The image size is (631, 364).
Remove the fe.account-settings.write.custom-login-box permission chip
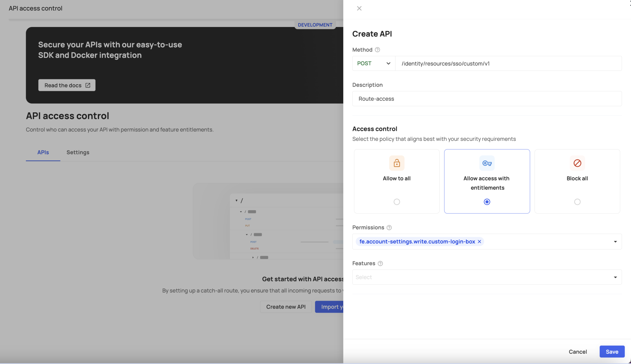479,242
